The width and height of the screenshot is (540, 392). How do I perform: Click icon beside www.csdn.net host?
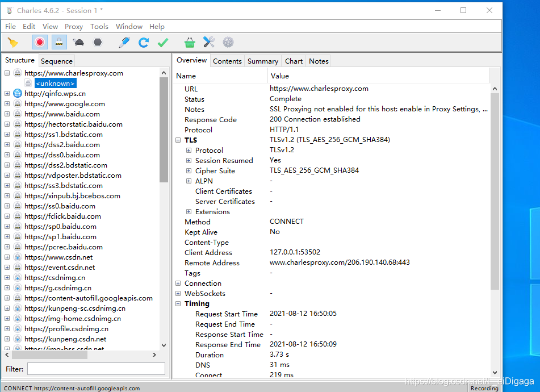click(x=18, y=257)
